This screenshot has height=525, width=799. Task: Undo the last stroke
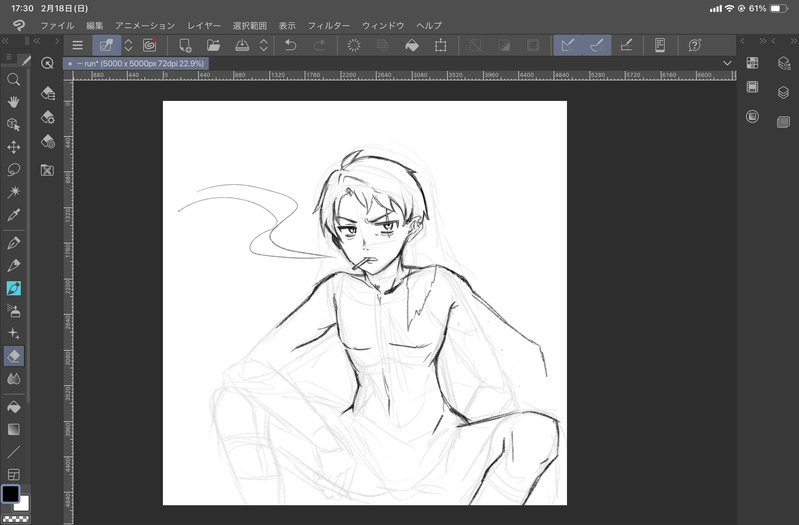[290, 45]
